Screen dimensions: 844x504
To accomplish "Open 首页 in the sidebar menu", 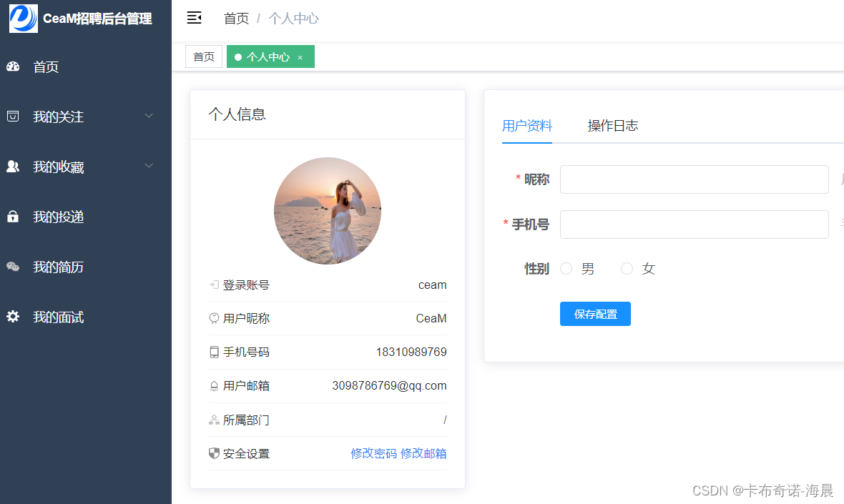I will point(86,66).
